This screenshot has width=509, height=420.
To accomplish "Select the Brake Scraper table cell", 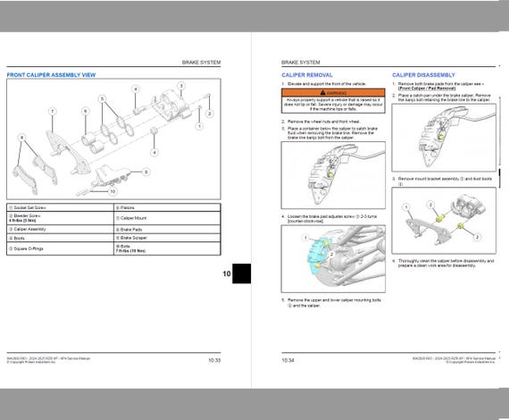I will (x=167, y=238).
